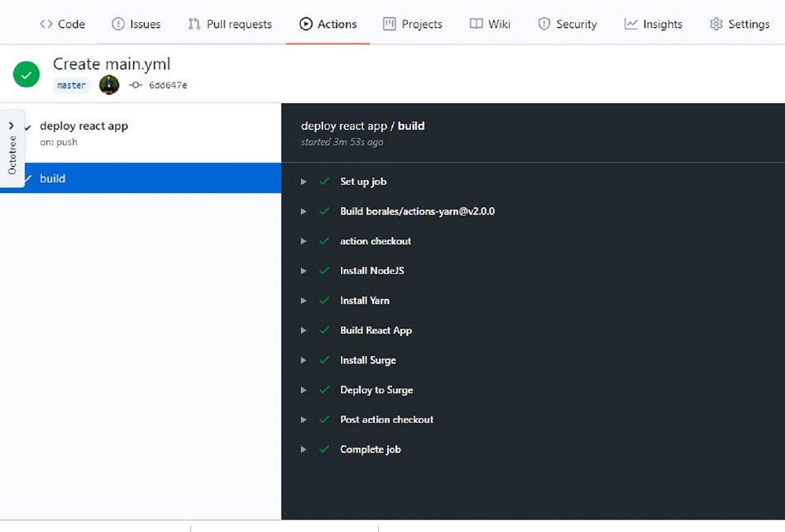The height and width of the screenshot is (532, 785).
Task: Click the Code tab's angle brackets icon
Action: point(46,24)
